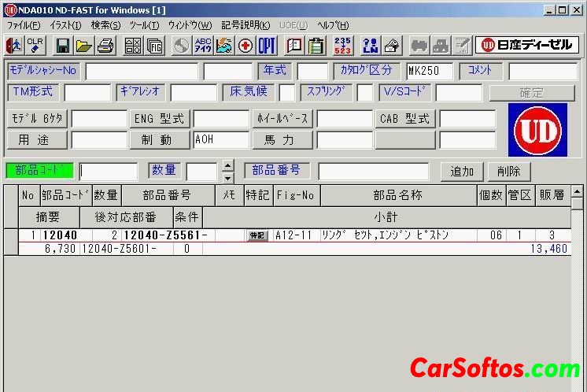Click the ABC アイウ text icon
587x392 pixels.
(203, 45)
